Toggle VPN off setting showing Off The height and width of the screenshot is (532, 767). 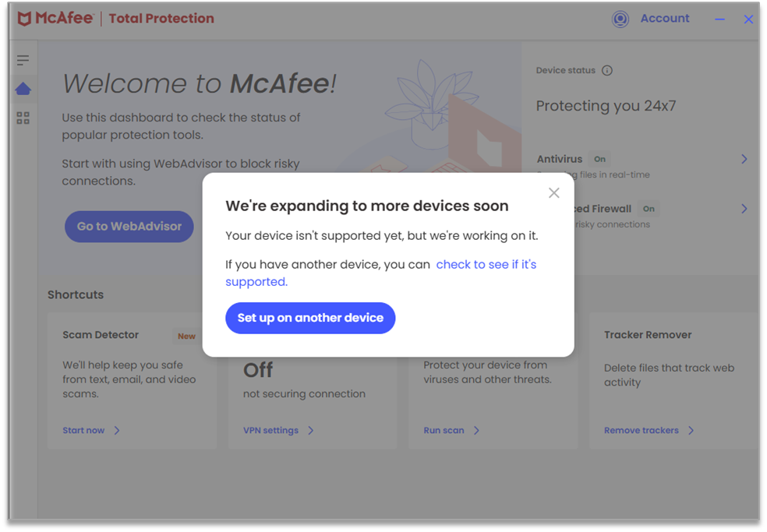257,369
